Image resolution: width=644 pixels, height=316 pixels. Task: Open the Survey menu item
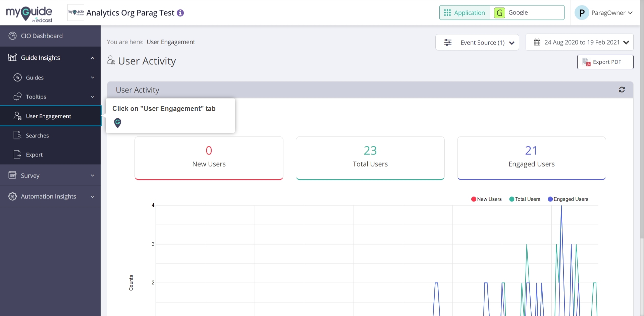pos(50,175)
